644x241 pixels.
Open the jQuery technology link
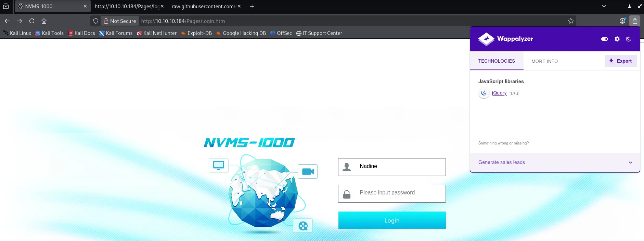[499, 93]
